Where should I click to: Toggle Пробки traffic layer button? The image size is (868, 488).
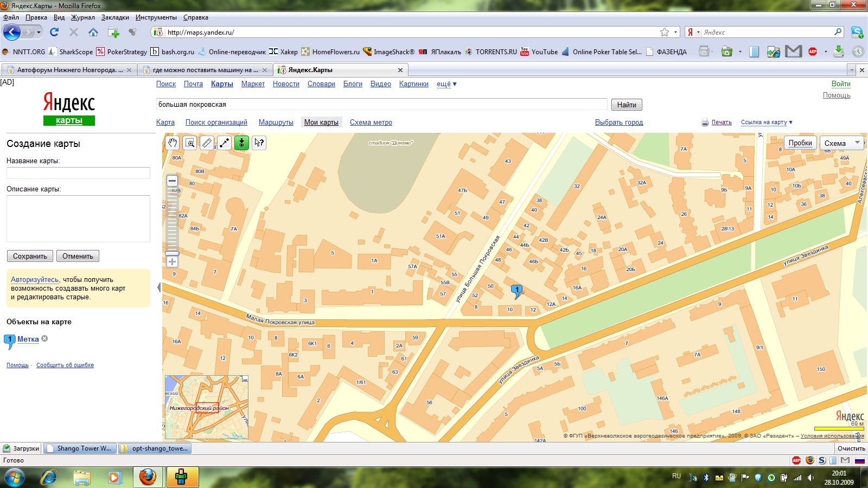coord(800,143)
